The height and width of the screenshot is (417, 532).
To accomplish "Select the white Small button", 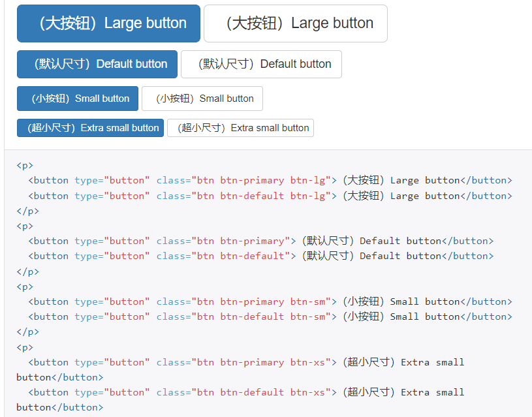I will tap(202, 99).
